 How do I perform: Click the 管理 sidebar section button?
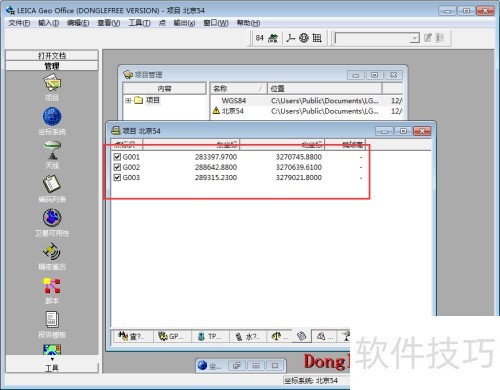(x=52, y=66)
